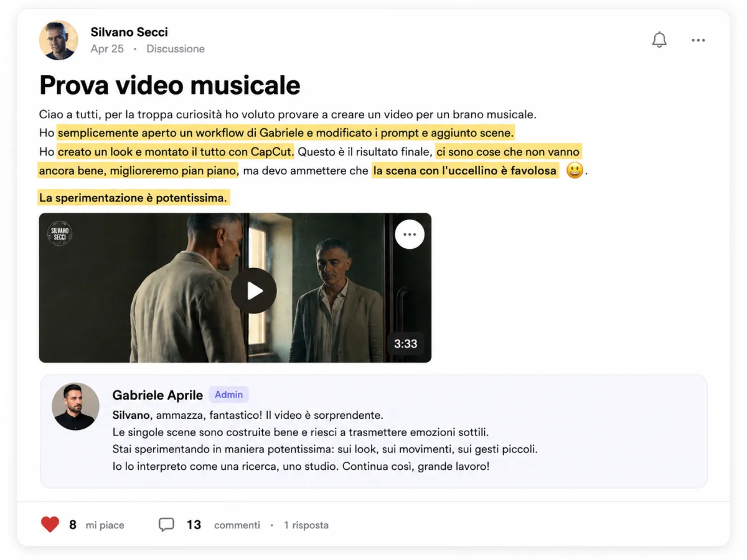Image resolution: width=747 pixels, height=560 pixels.
Task: Click the comment speech bubble icon
Action: tap(166, 525)
